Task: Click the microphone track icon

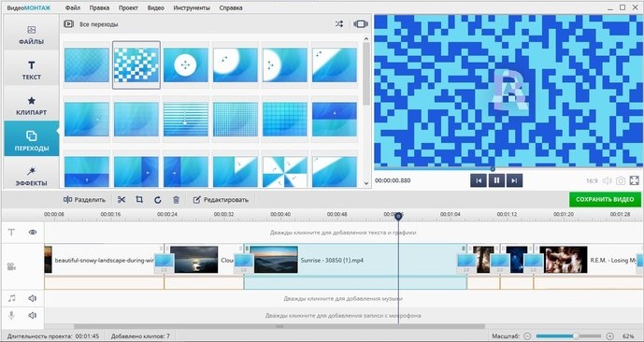Action: pos(11,315)
